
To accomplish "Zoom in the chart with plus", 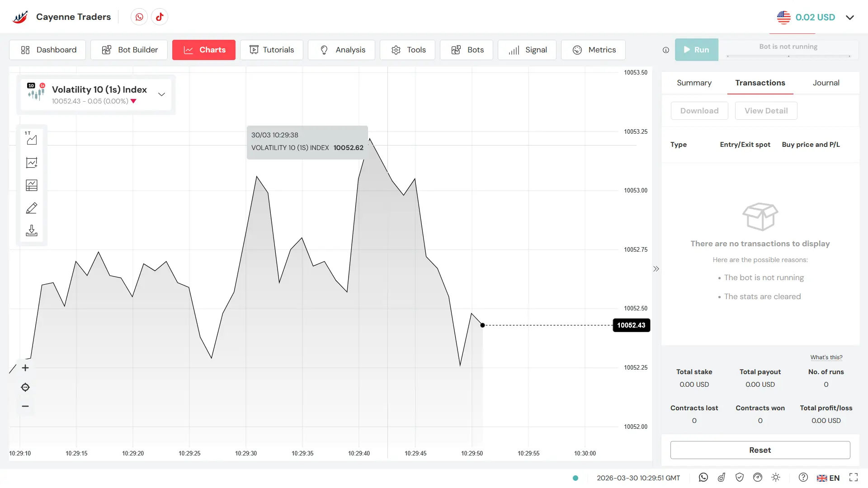I will (25, 368).
